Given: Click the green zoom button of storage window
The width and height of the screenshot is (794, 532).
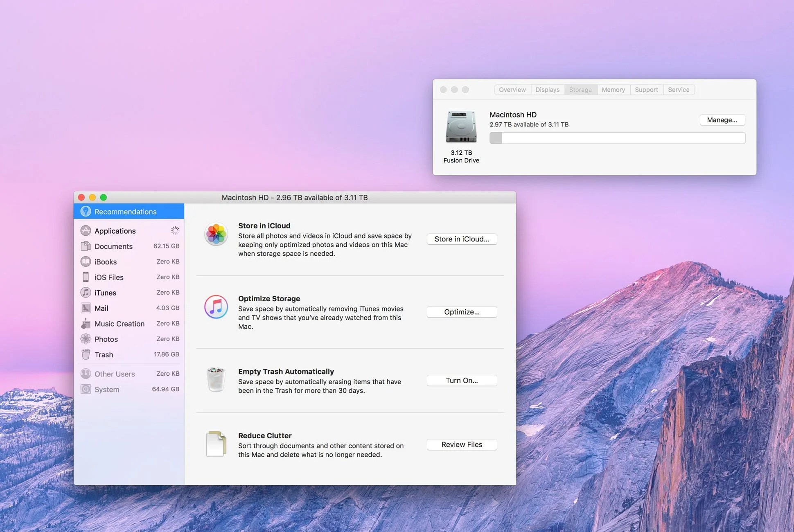Looking at the screenshot, I should [x=104, y=197].
